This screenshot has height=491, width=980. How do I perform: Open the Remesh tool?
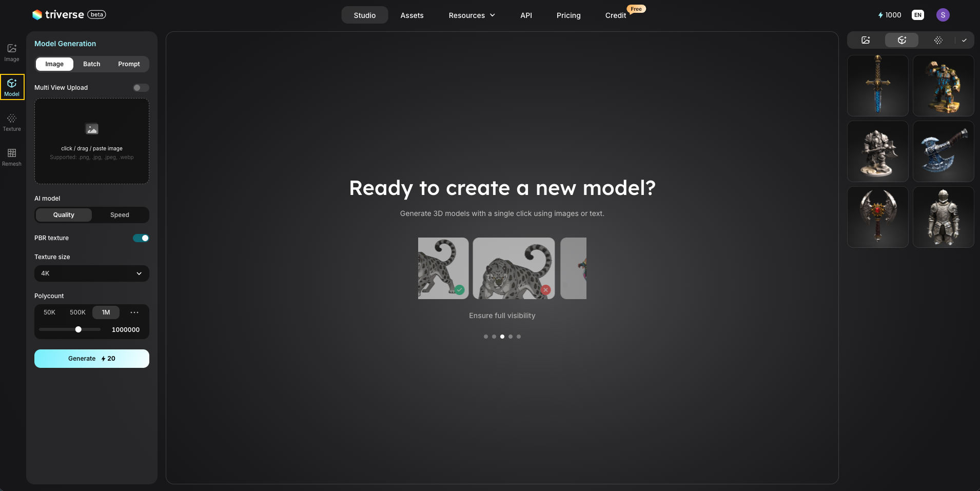(11, 156)
